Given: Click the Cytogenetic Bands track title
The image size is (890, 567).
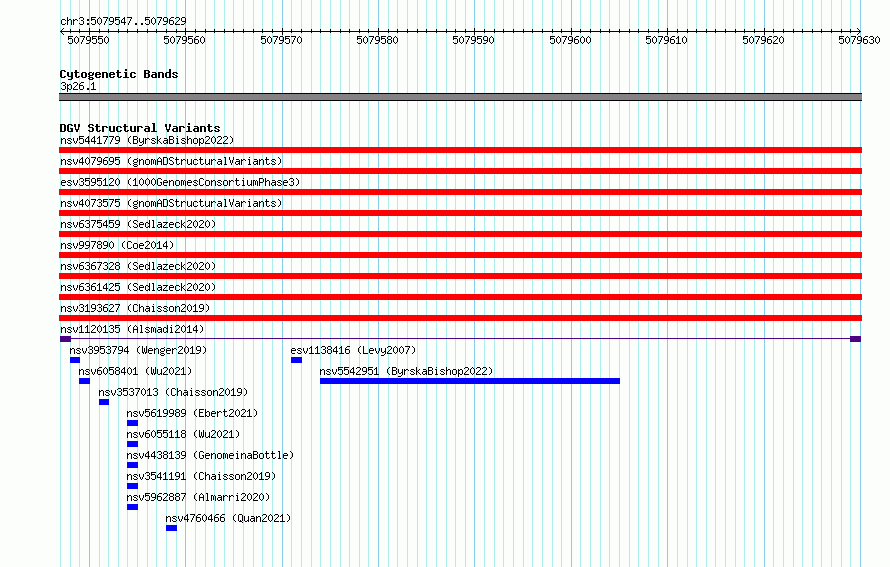Looking at the screenshot, I should (119, 74).
